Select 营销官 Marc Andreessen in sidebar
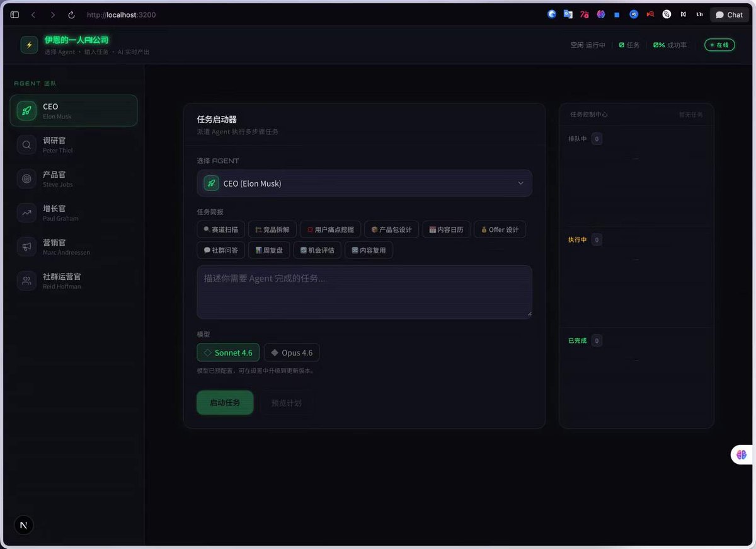The image size is (756, 549). 74,246
